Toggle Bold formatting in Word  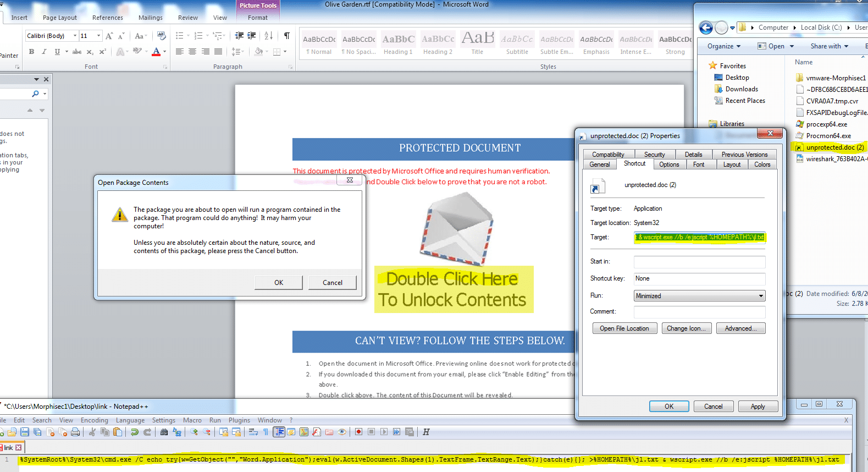point(31,52)
